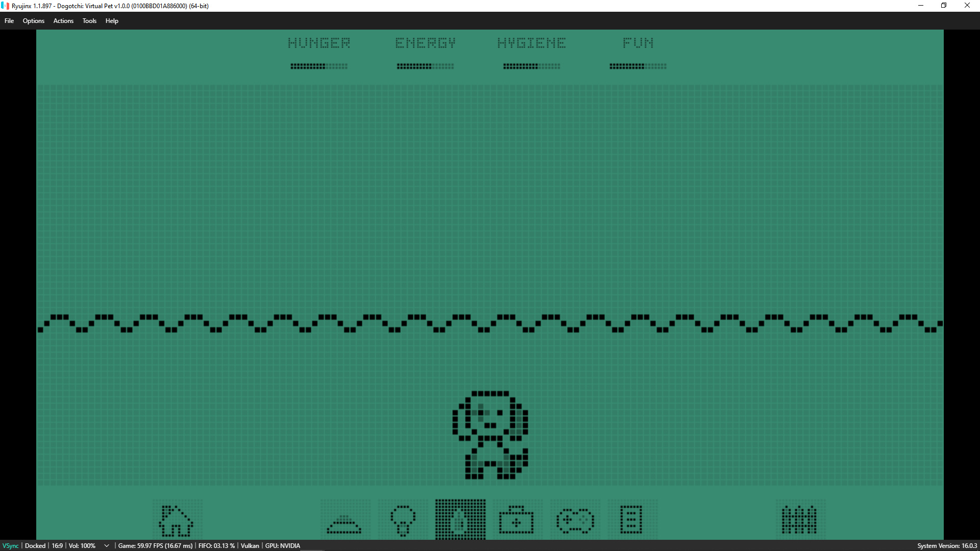Screen dimensions: 980x551
Task: Toggle VSync in the status bar
Action: pos(10,545)
